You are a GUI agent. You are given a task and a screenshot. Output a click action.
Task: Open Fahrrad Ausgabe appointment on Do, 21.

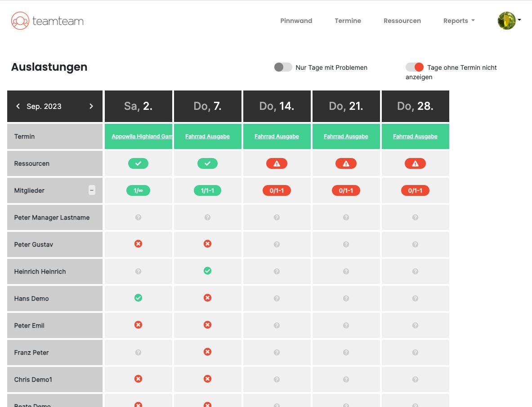(346, 136)
